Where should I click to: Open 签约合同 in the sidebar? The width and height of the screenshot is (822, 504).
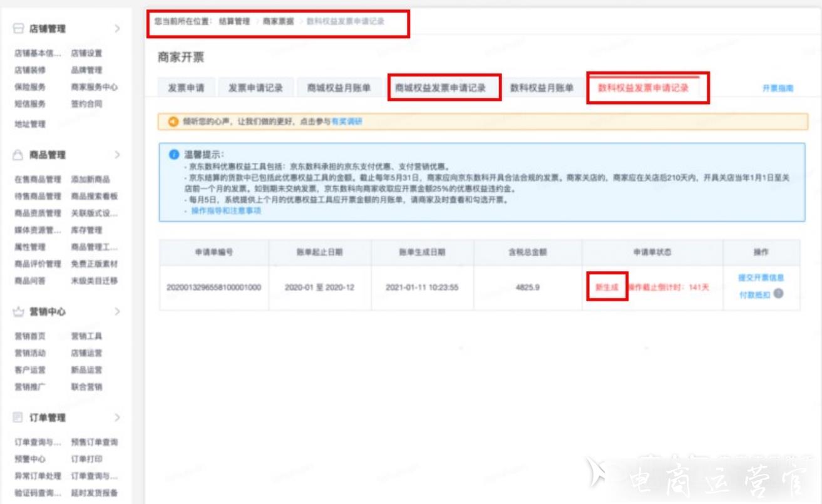pos(87,104)
